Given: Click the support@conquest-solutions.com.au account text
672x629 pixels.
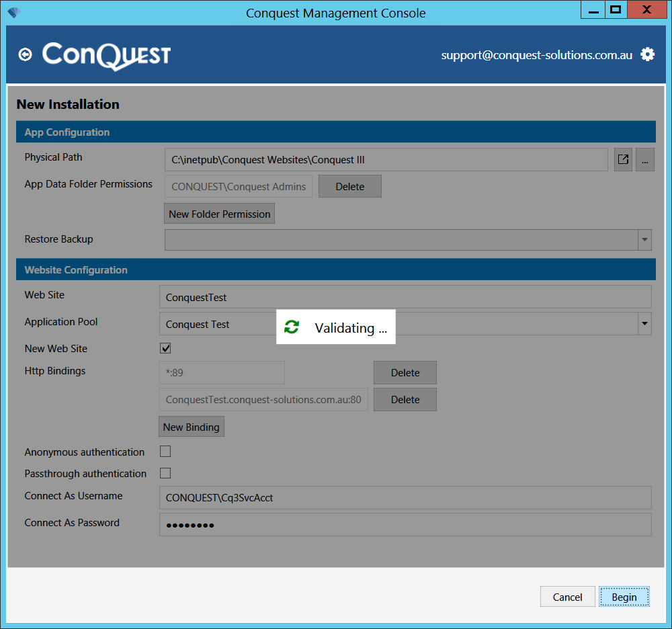Looking at the screenshot, I should click(x=536, y=55).
